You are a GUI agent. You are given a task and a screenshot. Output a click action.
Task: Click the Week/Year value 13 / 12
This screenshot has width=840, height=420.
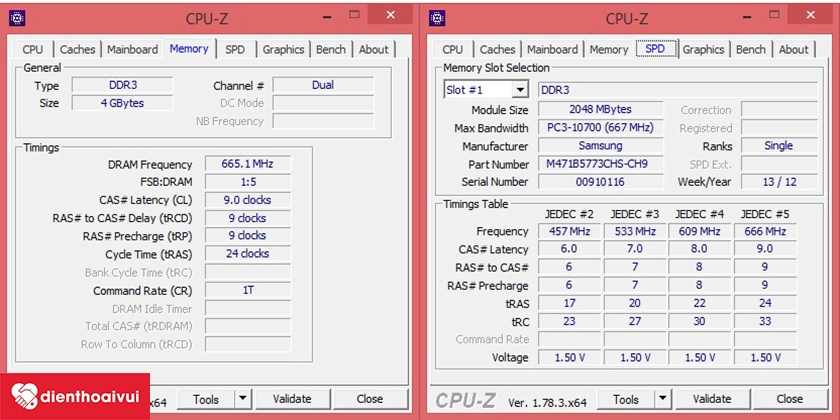[x=779, y=182]
